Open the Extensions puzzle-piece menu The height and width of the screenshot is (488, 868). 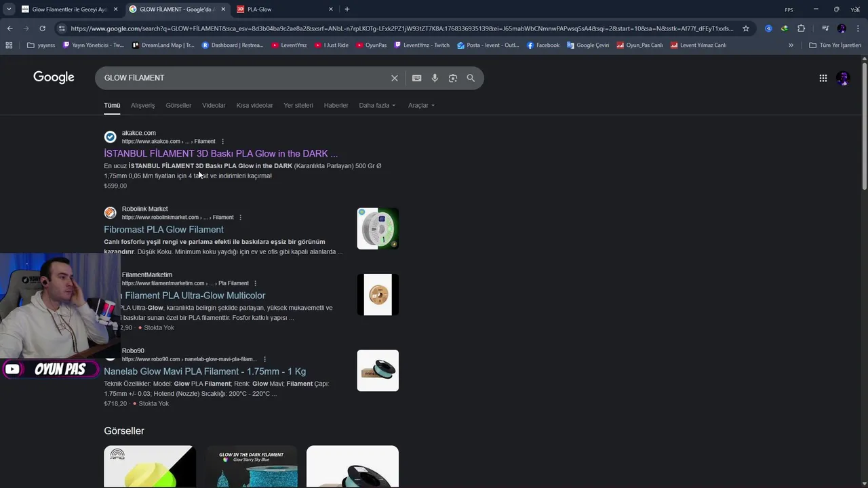click(x=801, y=28)
